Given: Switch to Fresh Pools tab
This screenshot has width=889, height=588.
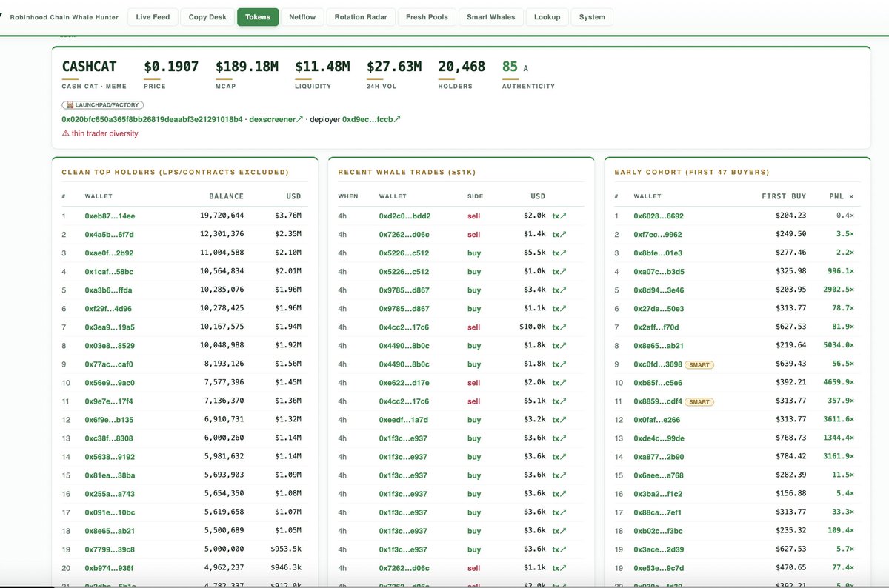Looking at the screenshot, I should pyautogui.click(x=427, y=17).
